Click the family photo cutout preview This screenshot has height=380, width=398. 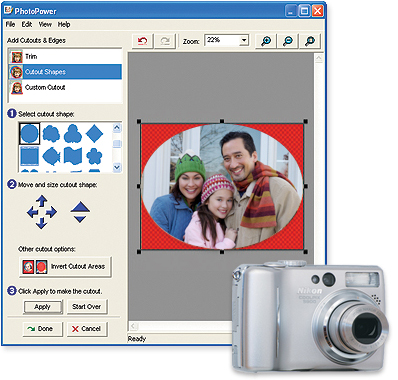point(222,187)
